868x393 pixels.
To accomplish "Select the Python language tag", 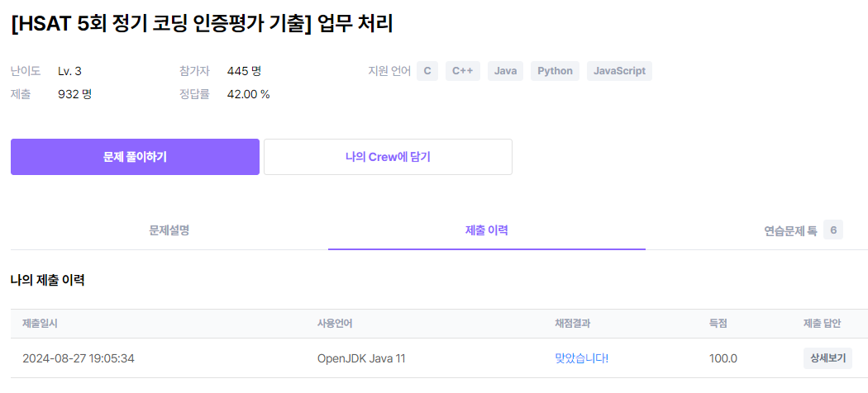I will pos(555,71).
